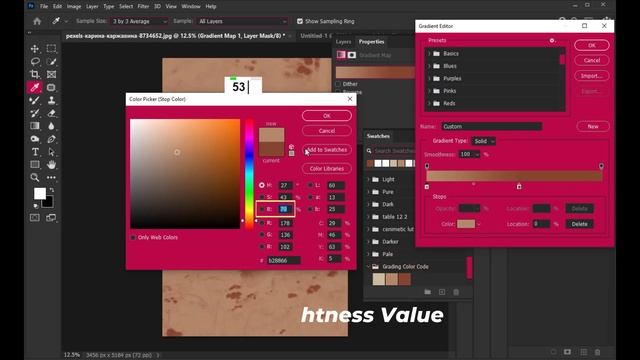Click inside the color saturation-brightness field
640x360 pixels.
point(185,173)
